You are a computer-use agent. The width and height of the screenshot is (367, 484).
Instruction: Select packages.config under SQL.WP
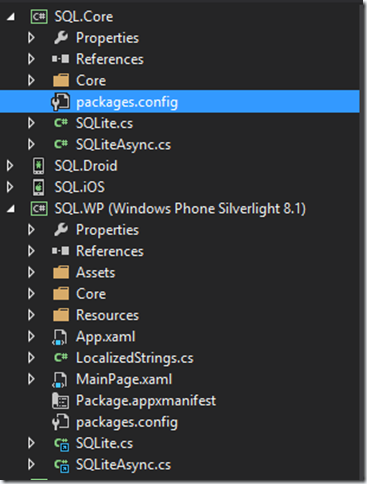pos(127,423)
